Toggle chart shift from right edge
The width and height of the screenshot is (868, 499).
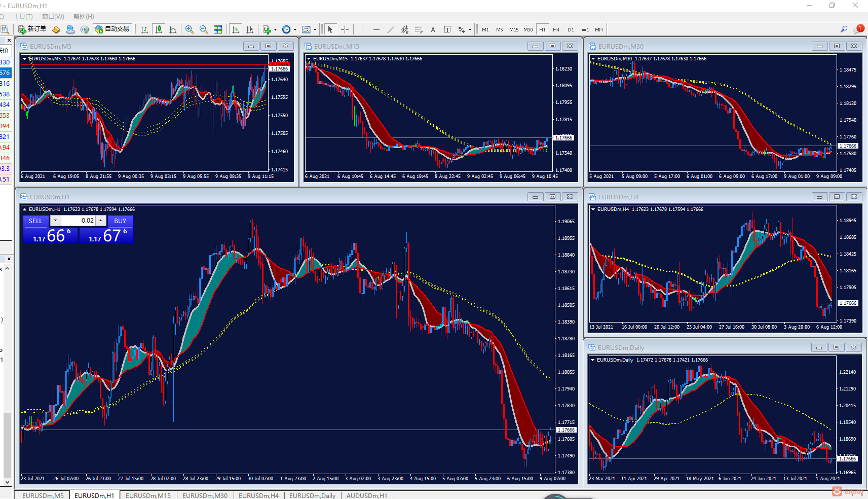click(x=250, y=29)
